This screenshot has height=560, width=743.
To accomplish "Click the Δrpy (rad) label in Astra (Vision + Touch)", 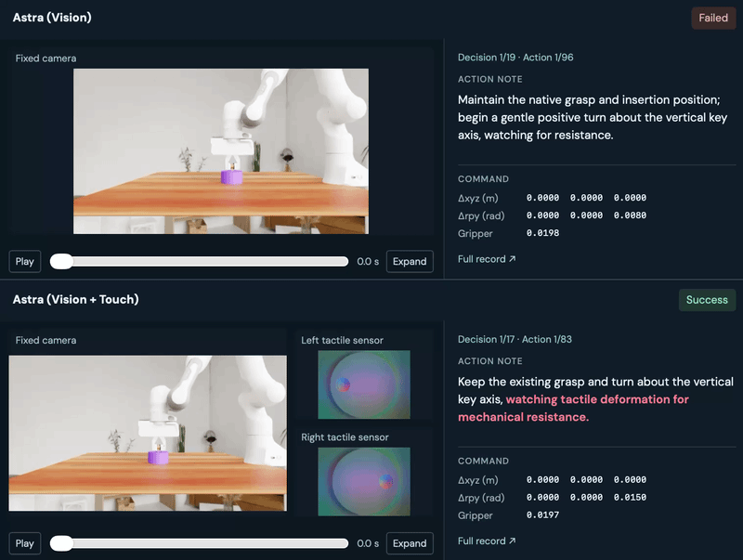I will (481, 498).
